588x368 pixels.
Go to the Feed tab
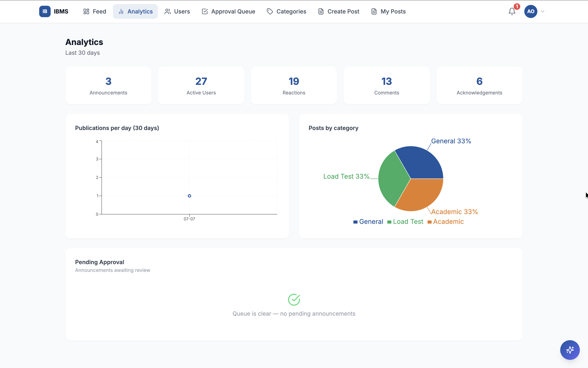click(x=95, y=11)
